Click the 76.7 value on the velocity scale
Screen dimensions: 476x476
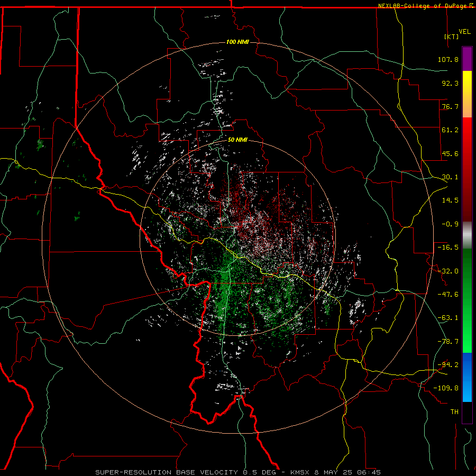450,106
